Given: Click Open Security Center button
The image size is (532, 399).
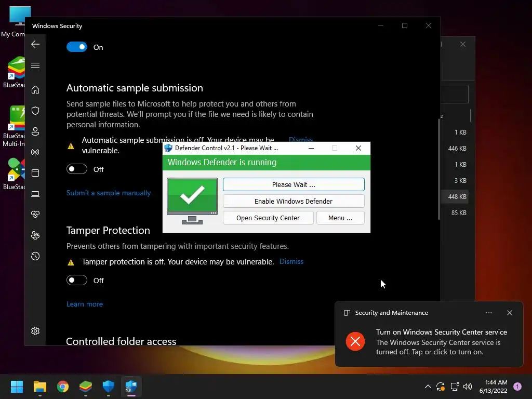Looking at the screenshot, I should 268,218.
